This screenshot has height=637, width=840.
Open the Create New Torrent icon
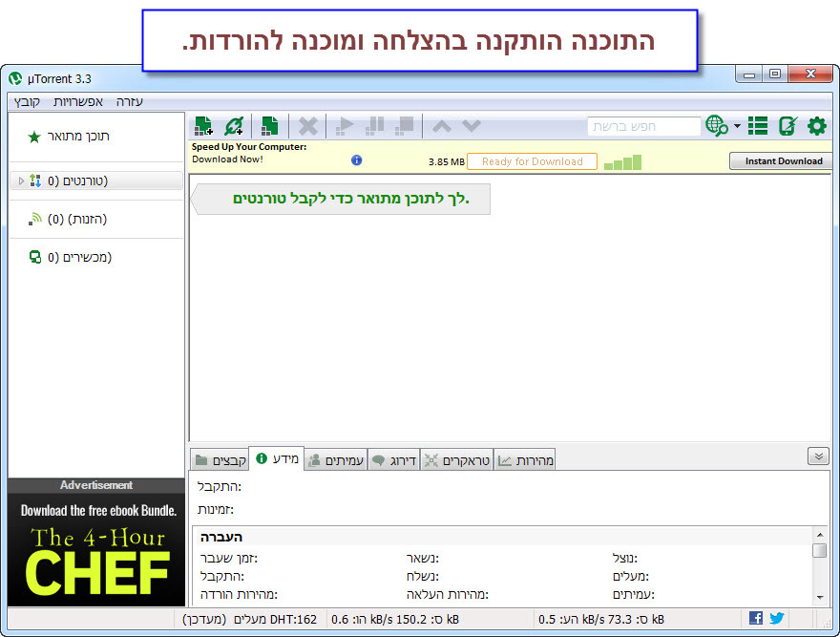(269, 125)
